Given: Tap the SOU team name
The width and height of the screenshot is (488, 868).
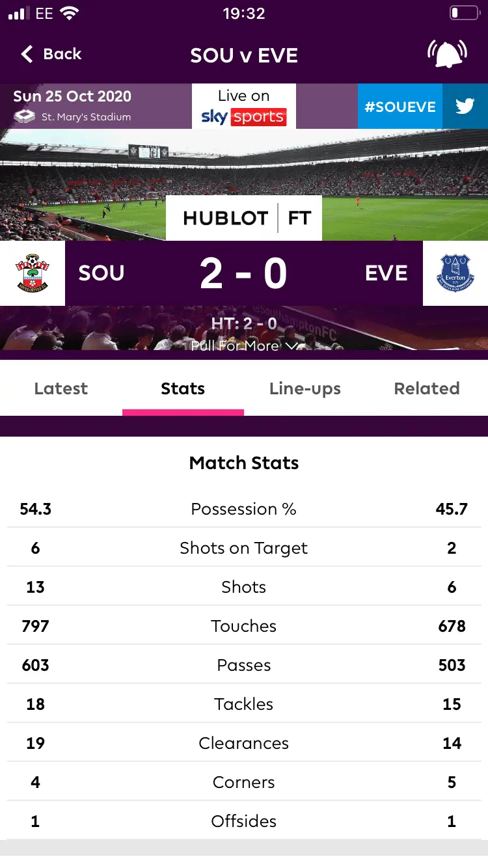Looking at the screenshot, I should 102,273.
